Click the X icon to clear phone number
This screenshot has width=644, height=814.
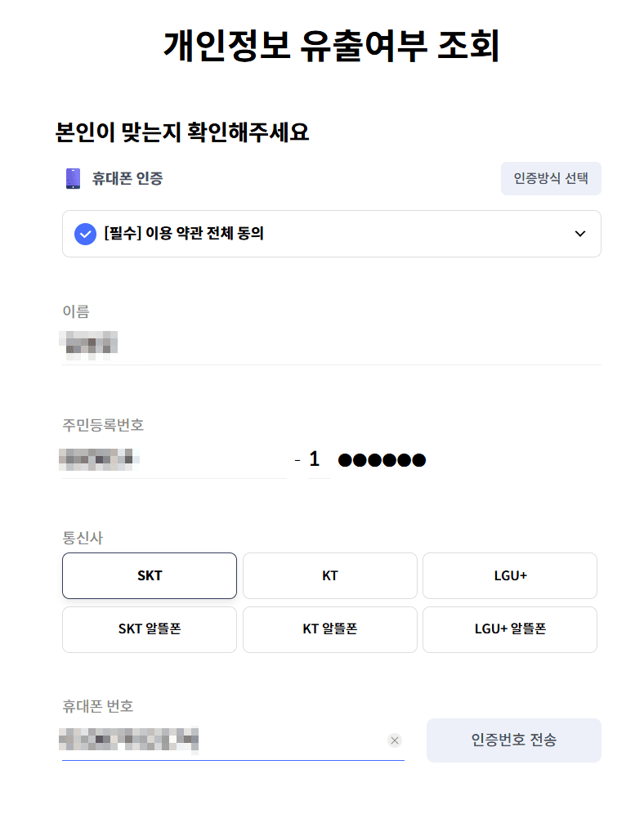point(395,740)
